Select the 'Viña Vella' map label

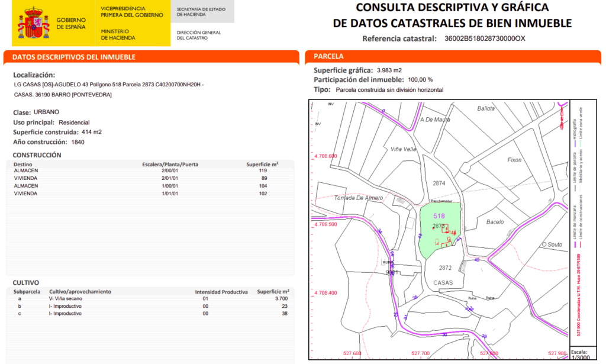coord(403,149)
